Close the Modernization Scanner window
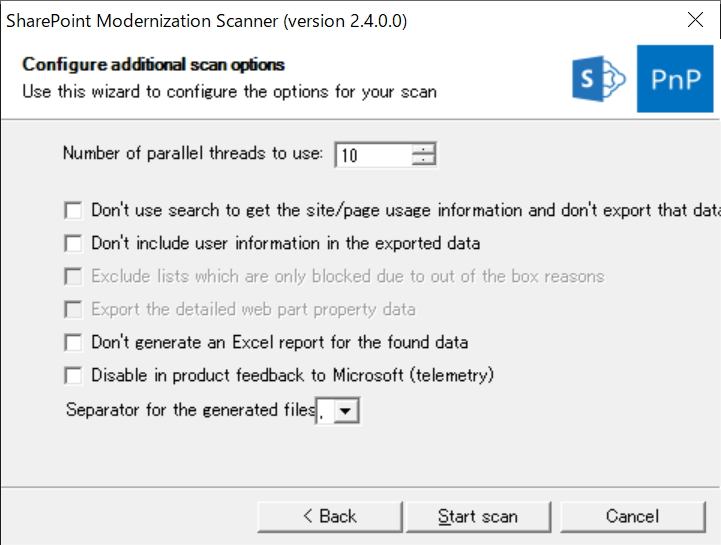721x545 pixels. pos(693,20)
